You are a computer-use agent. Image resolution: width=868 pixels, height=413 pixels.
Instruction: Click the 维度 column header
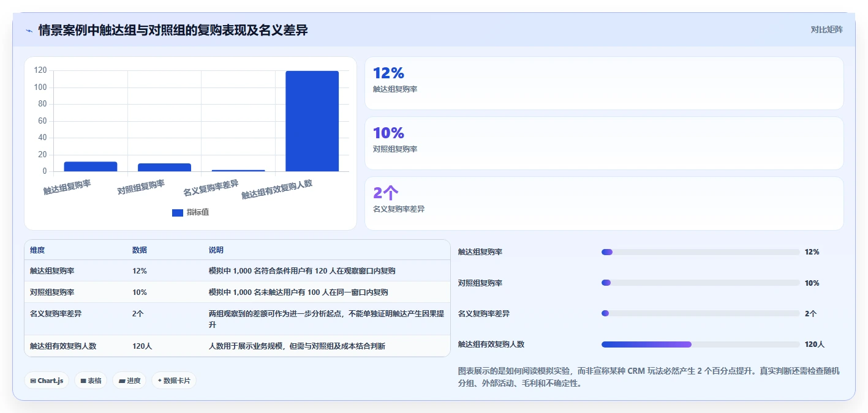pos(37,250)
